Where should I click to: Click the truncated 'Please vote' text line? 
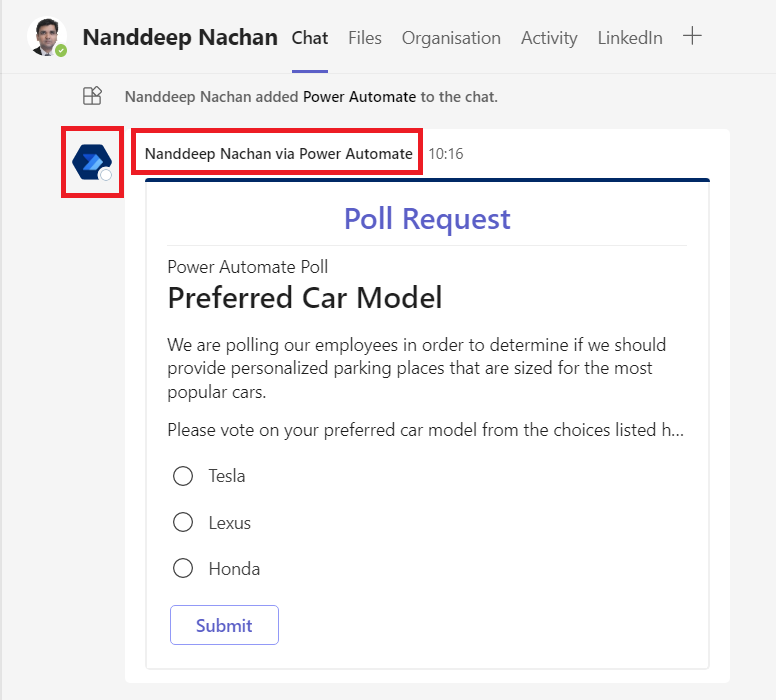[425, 430]
